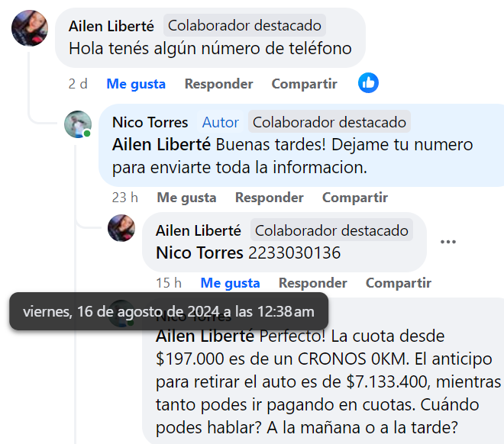This screenshot has height=444, width=504.
Task: Click Compartir under the 23 h reply
Action: (355, 198)
